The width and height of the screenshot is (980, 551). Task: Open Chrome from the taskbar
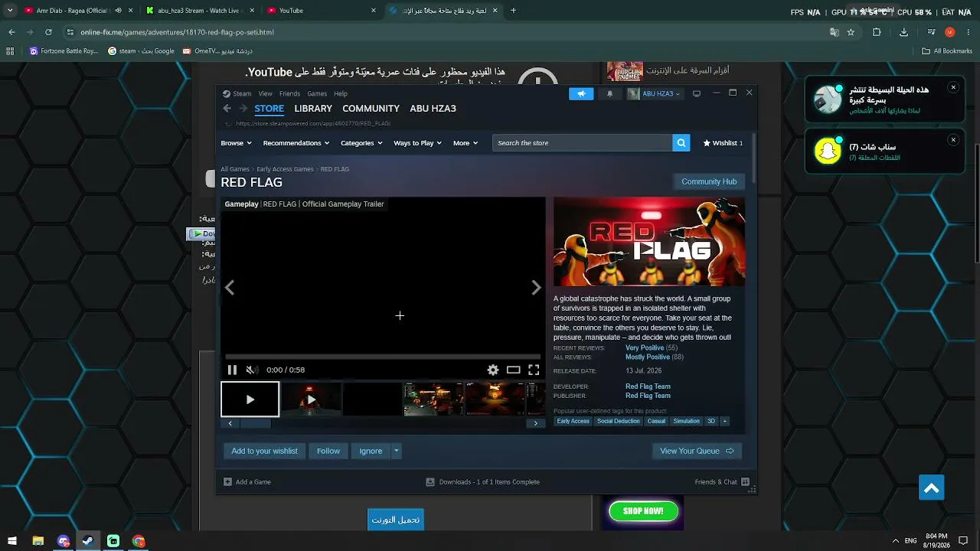(139, 541)
